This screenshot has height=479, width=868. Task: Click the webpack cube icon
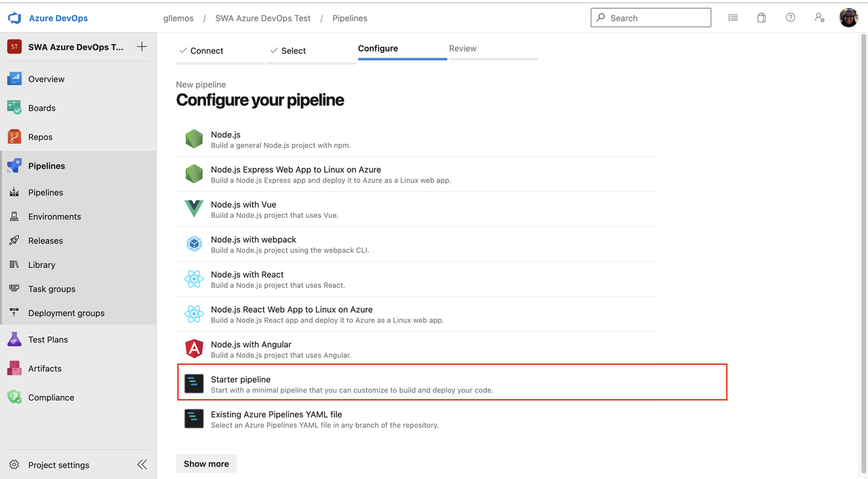pyautogui.click(x=194, y=244)
